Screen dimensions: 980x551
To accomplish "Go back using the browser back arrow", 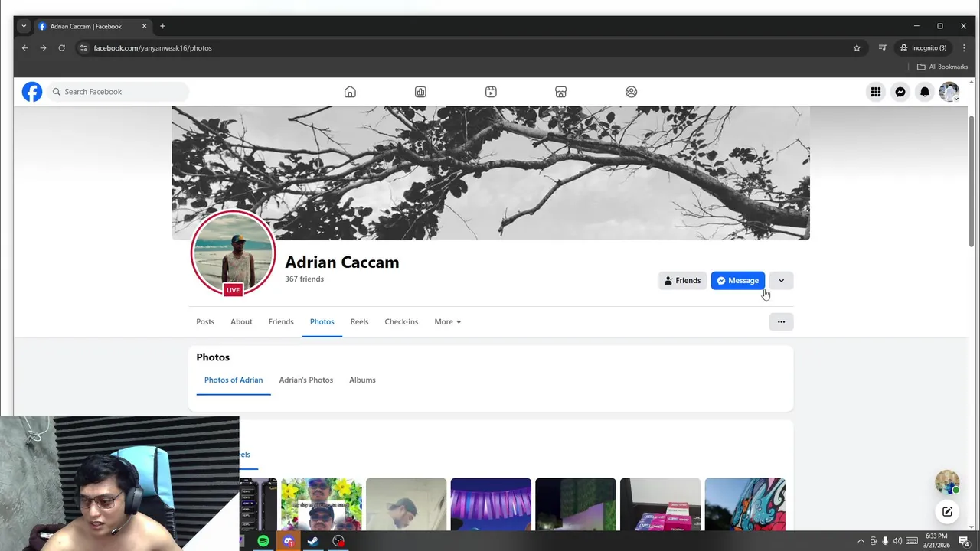I will click(24, 47).
